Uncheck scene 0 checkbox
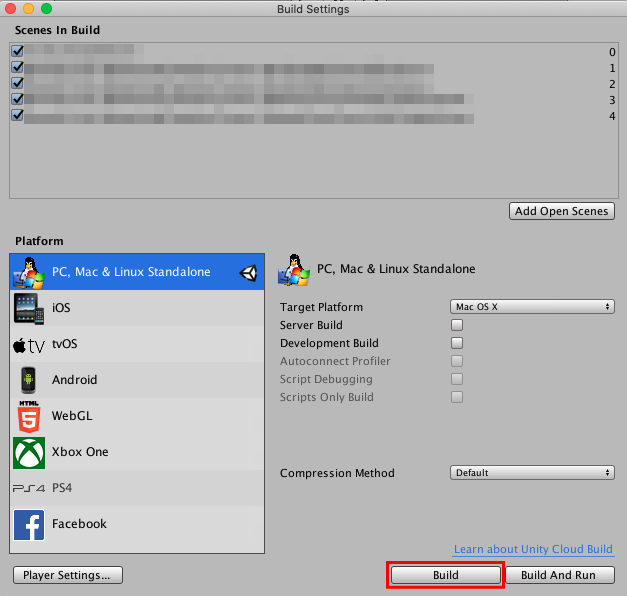Screen dimensions: 627x596 [18, 51]
